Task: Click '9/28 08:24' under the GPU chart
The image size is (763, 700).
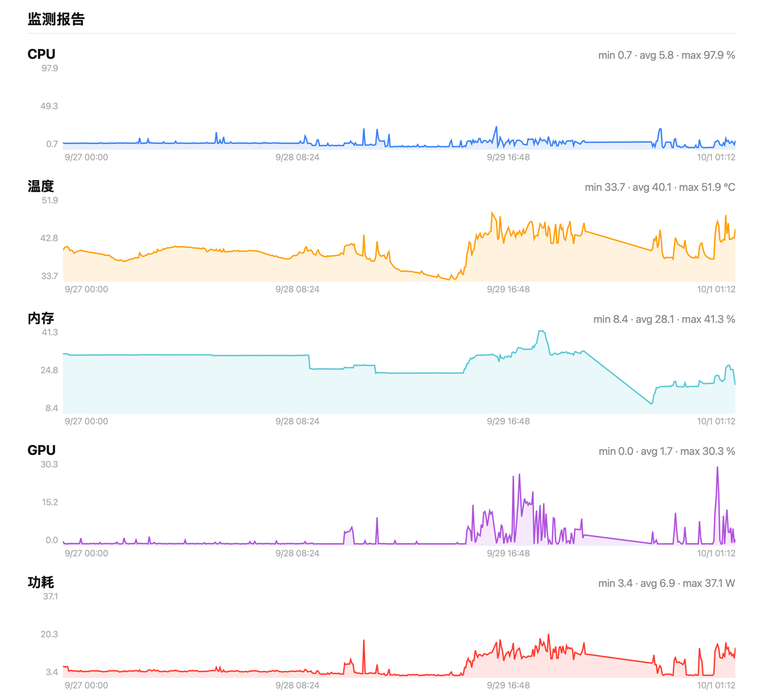Action: (x=297, y=554)
